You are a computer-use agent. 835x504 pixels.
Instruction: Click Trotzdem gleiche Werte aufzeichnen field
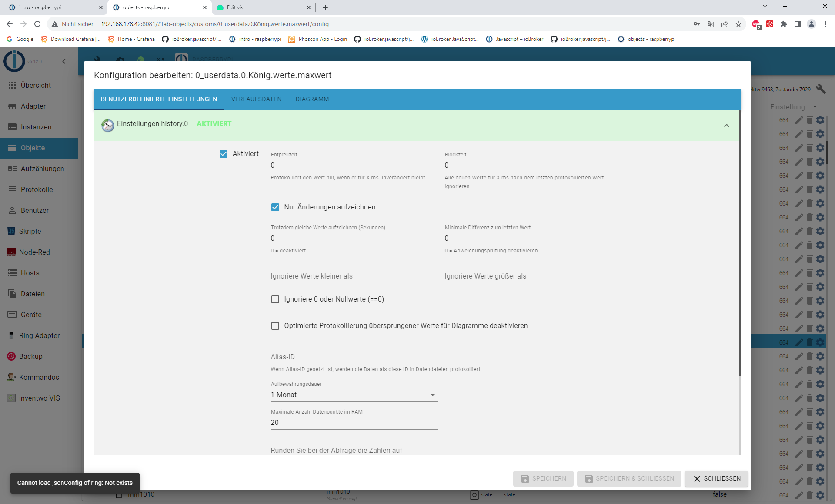click(354, 239)
